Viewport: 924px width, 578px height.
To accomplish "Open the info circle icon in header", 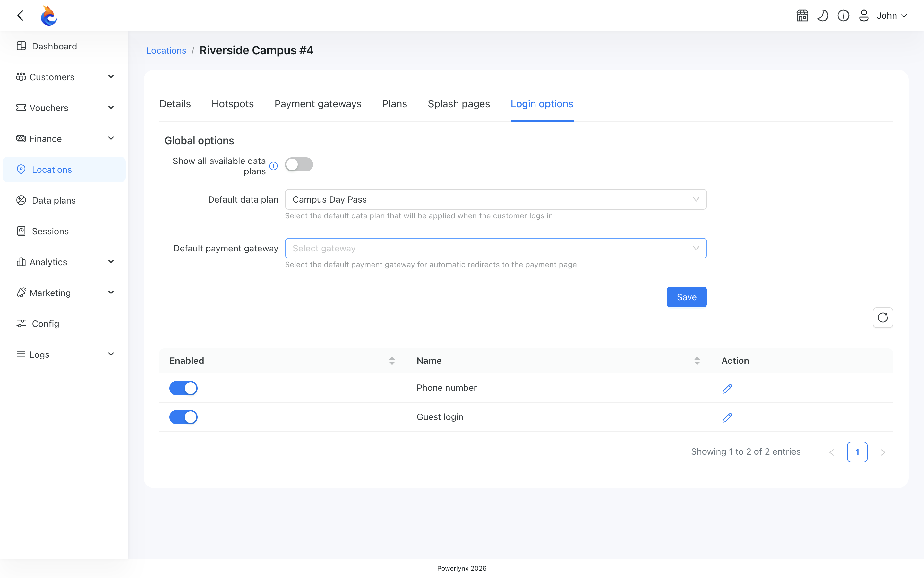I will 843,16.
